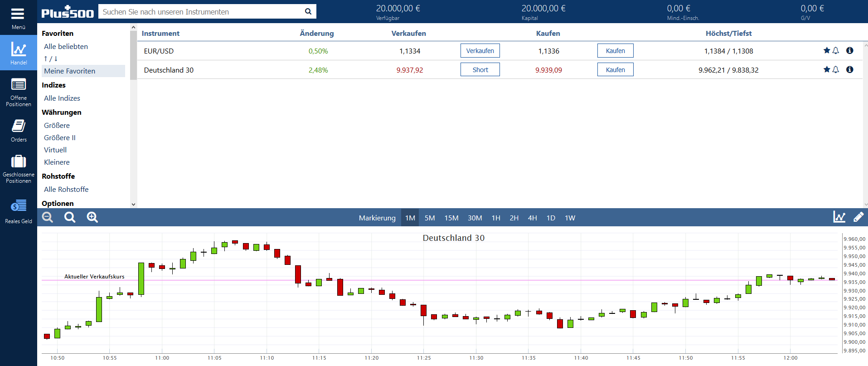The width and height of the screenshot is (868, 366).
Task: Click the Markierung chart option
Action: 377,218
